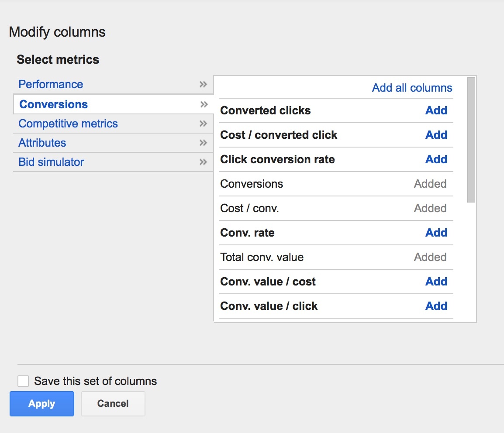This screenshot has height=433, width=504.
Task: Select the Conversions metrics category
Action: click(x=53, y=104)
